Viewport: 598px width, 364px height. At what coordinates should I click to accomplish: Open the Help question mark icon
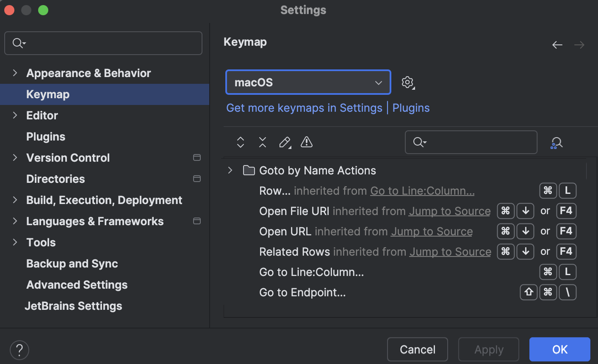[19, 350]
